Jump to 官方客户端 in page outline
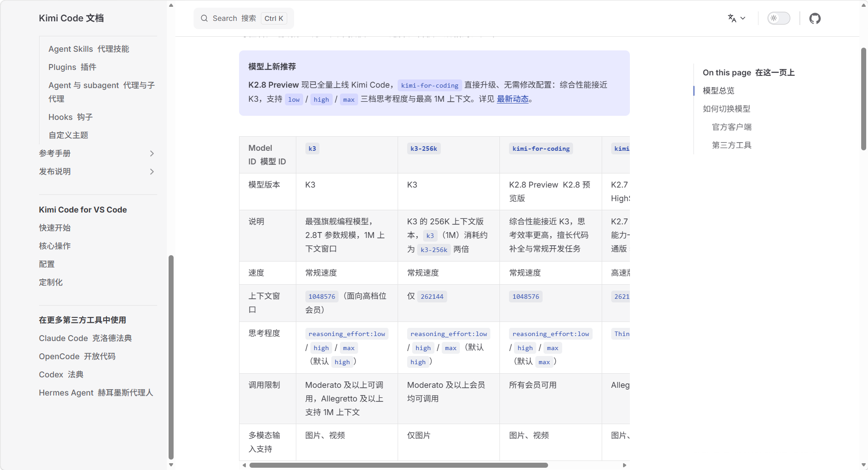 tap(732, 127)
